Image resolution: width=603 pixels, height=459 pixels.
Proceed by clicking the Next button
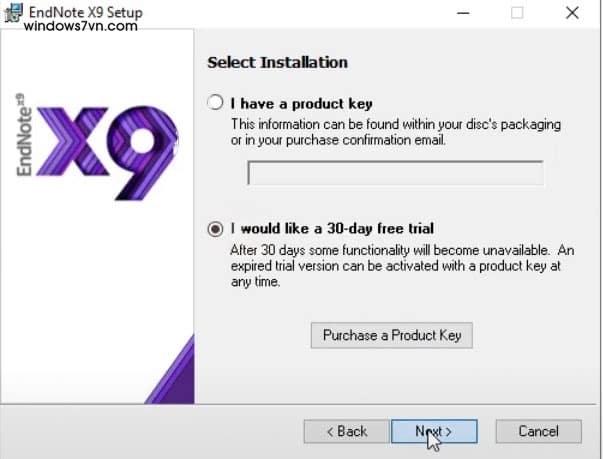434,431
